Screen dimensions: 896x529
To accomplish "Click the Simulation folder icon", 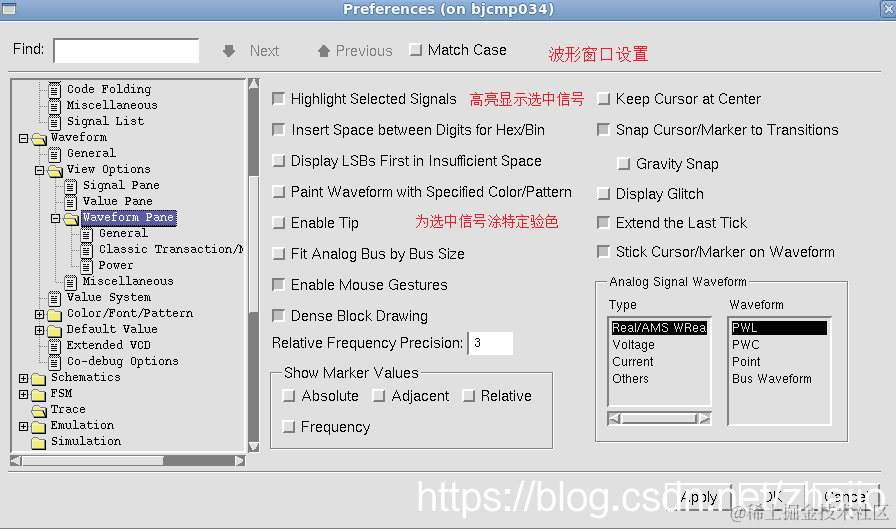I will (x=39, y=443).
